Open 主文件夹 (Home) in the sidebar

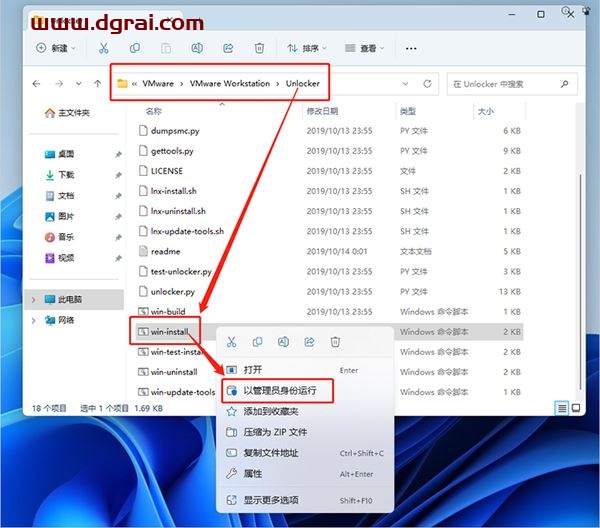[68, 113]
